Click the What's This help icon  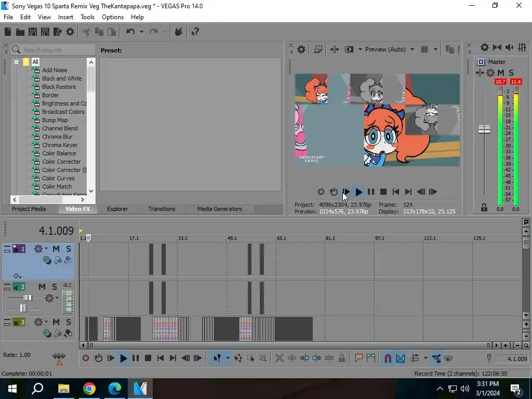point(195,32)
